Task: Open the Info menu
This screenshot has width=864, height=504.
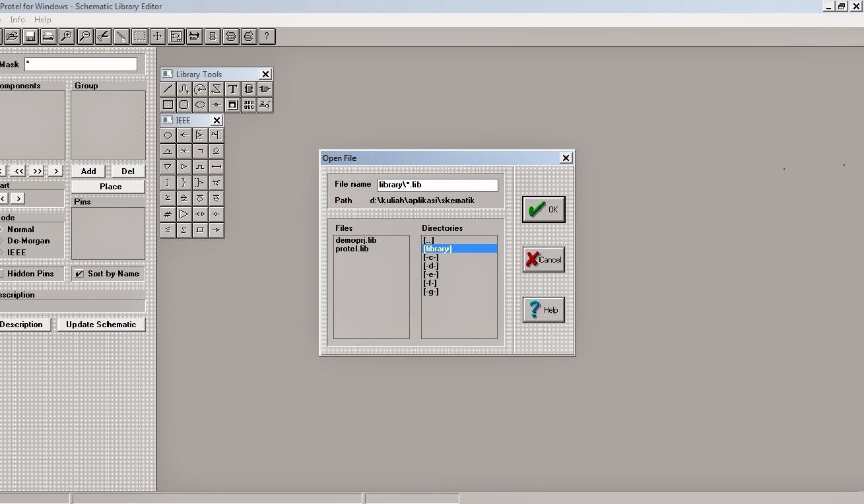Action: [x=17, y=19]
